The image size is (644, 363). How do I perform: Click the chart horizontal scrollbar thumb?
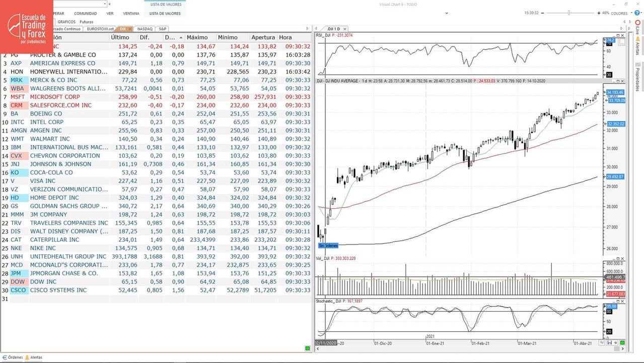(617, 349)
